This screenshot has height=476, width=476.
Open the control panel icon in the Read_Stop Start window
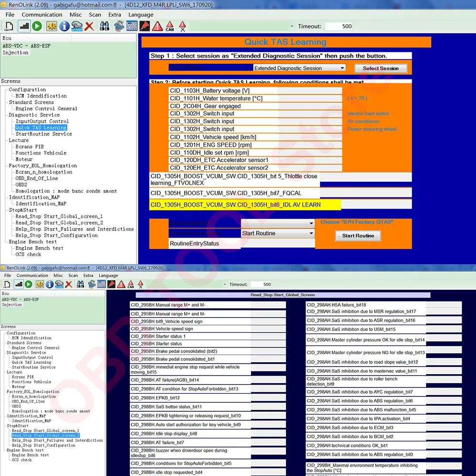click(102, 285)
